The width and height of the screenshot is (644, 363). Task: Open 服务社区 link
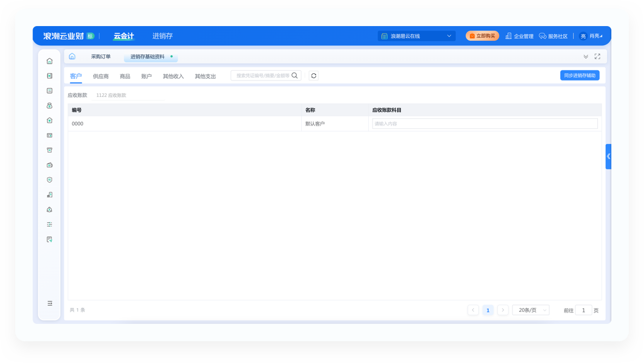click(558, 36)
